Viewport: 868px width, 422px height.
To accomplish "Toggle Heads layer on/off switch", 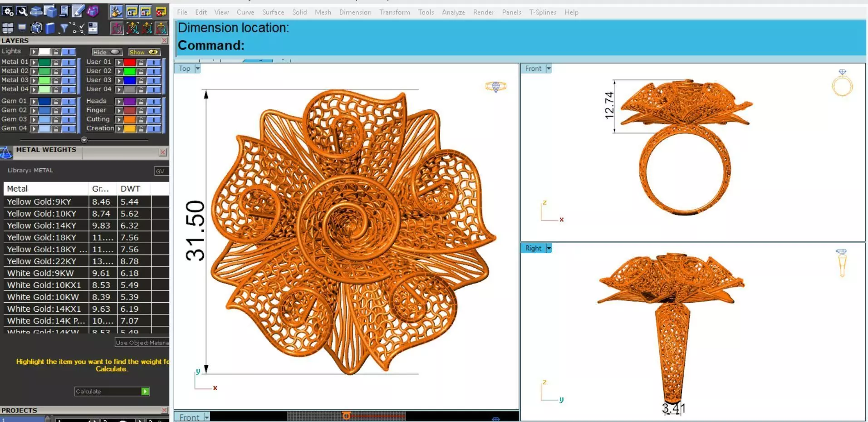I will (x=153, y=102).
